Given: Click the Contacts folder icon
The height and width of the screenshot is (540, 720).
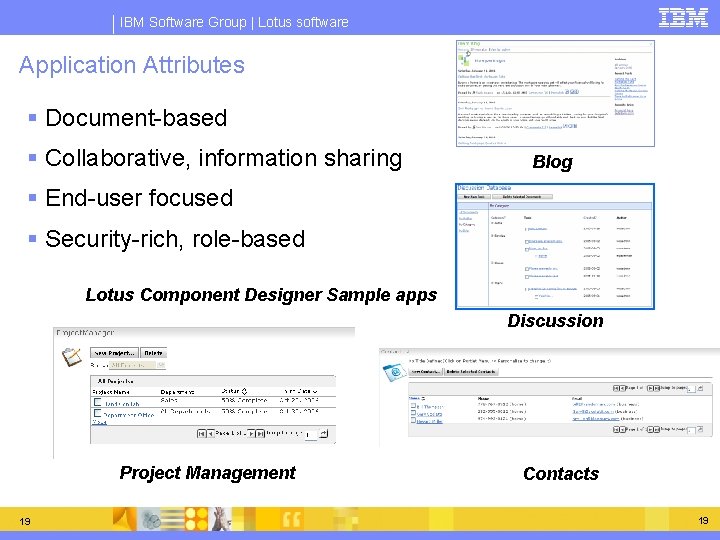Looking at the screenshot, I should click(x=394, y=372).
